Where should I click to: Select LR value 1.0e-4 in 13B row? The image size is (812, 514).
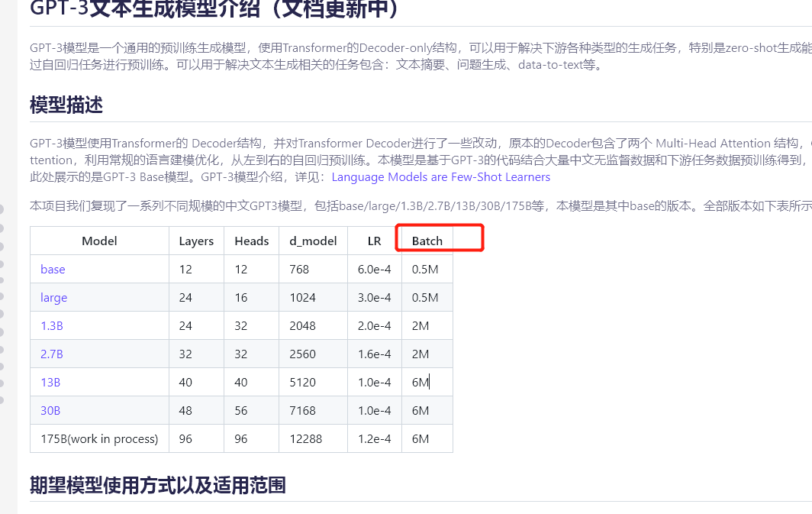point(375,383)
